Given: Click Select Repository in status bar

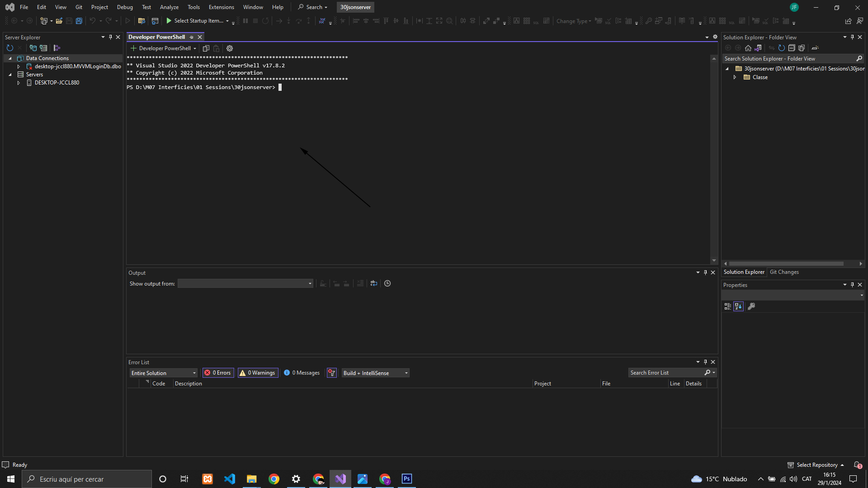Looking at the screenshot, I should coord(816,465).
